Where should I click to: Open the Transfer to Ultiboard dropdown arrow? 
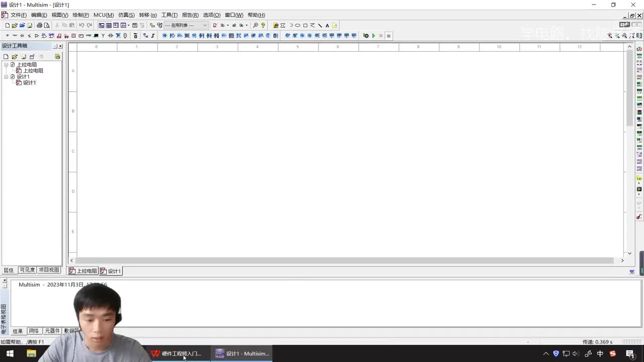point(228,25)
